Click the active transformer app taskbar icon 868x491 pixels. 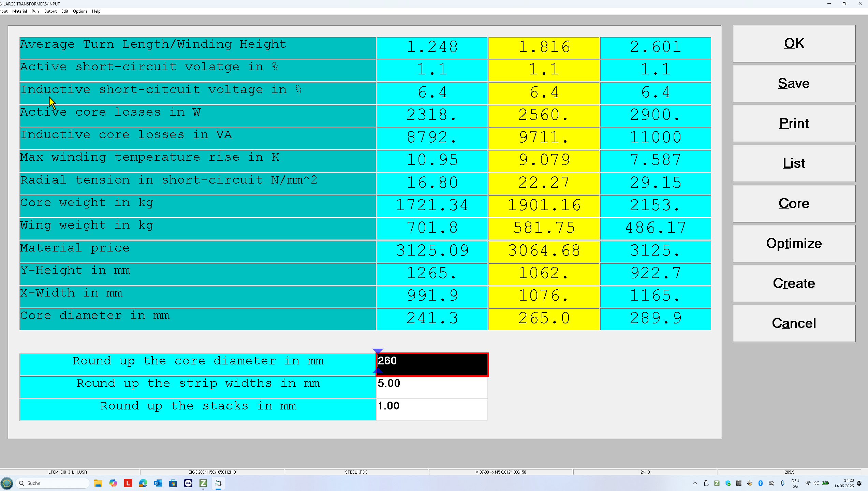218,483
